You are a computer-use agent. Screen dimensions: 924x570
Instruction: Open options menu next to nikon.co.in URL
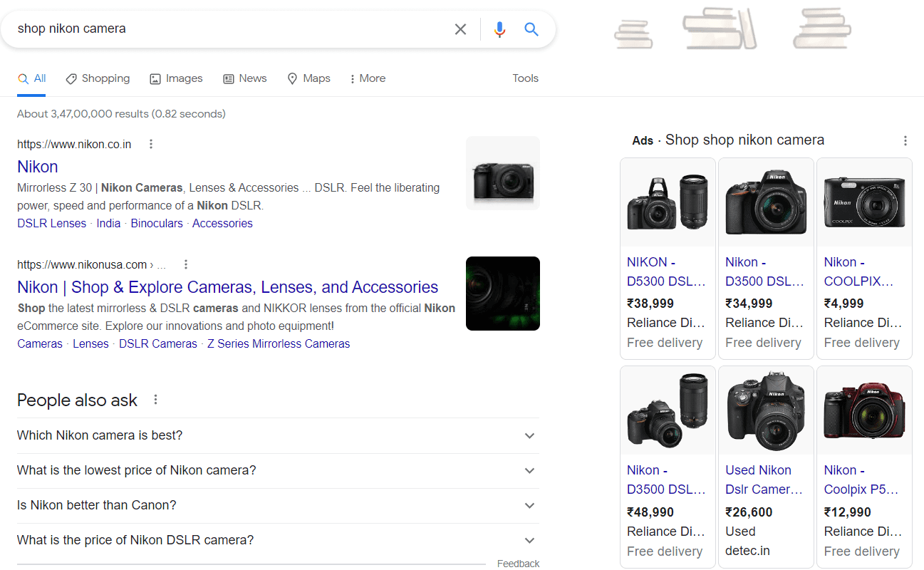pyautogui.click(x=150, y=144)
